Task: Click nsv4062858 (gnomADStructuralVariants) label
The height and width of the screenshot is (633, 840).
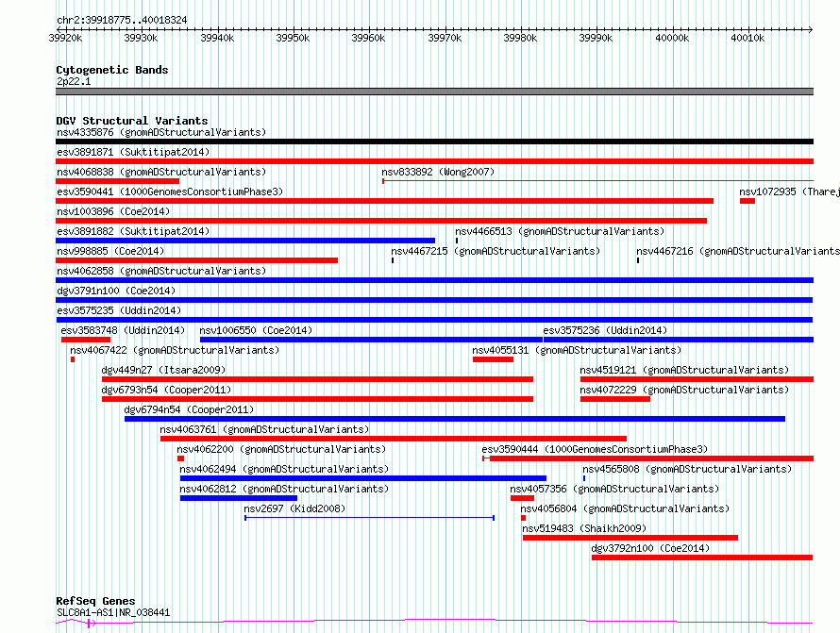Action: pyautogui.click(x=161, y=271)
